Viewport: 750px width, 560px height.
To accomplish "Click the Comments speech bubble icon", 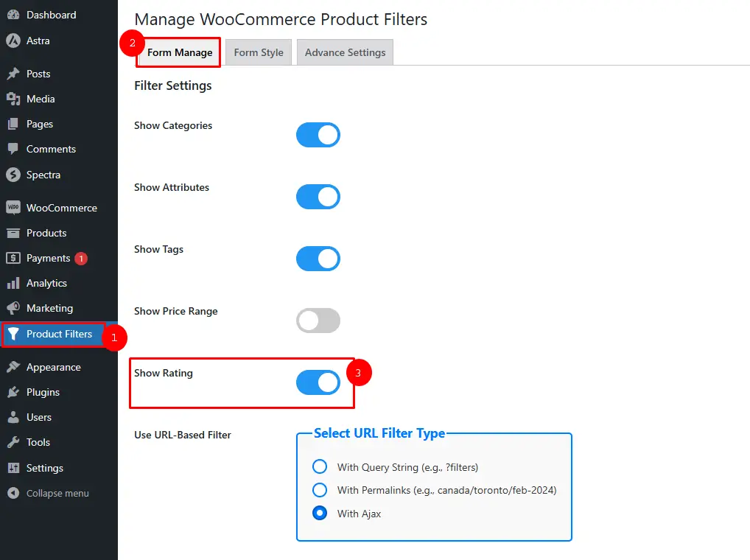I will (13, 149).
